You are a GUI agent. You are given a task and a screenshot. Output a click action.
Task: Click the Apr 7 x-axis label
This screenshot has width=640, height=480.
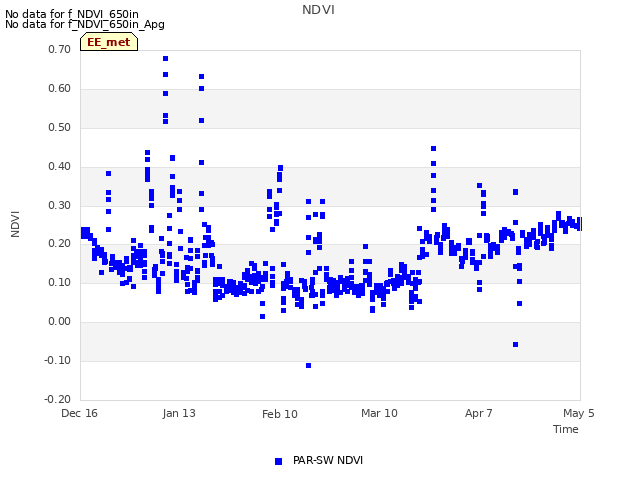click(478, 413)
